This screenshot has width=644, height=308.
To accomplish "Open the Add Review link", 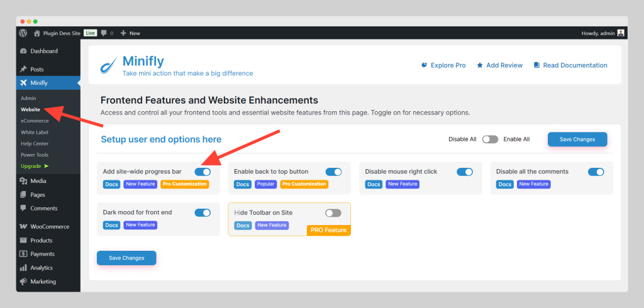I will 504,65.
